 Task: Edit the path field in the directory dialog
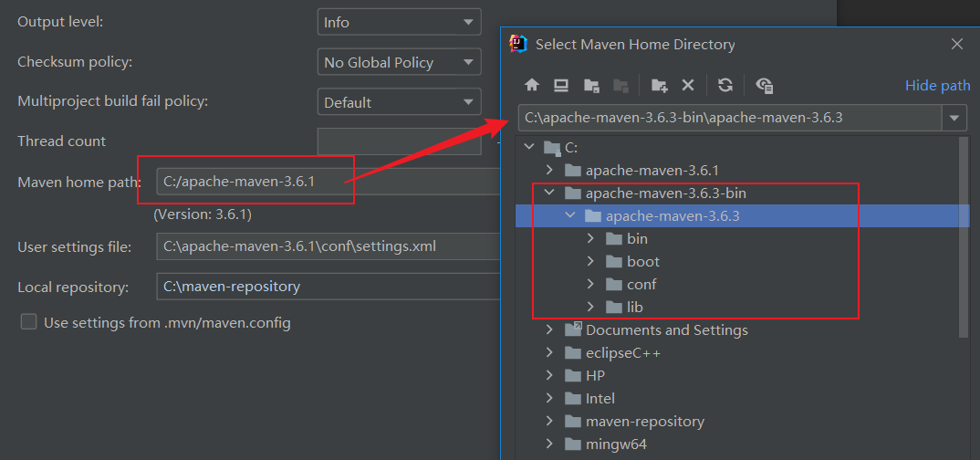click(x=729, y=118)
